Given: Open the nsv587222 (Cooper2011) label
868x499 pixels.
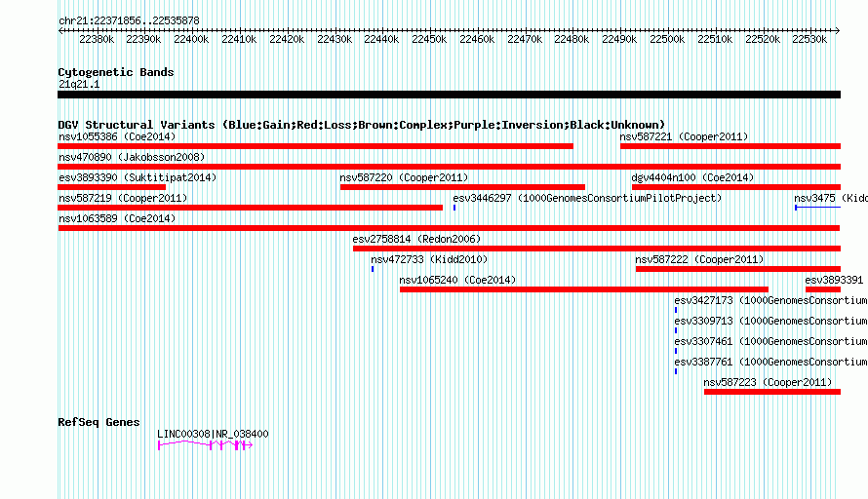Looking at the screenshot, I should (x=699, y=259).
